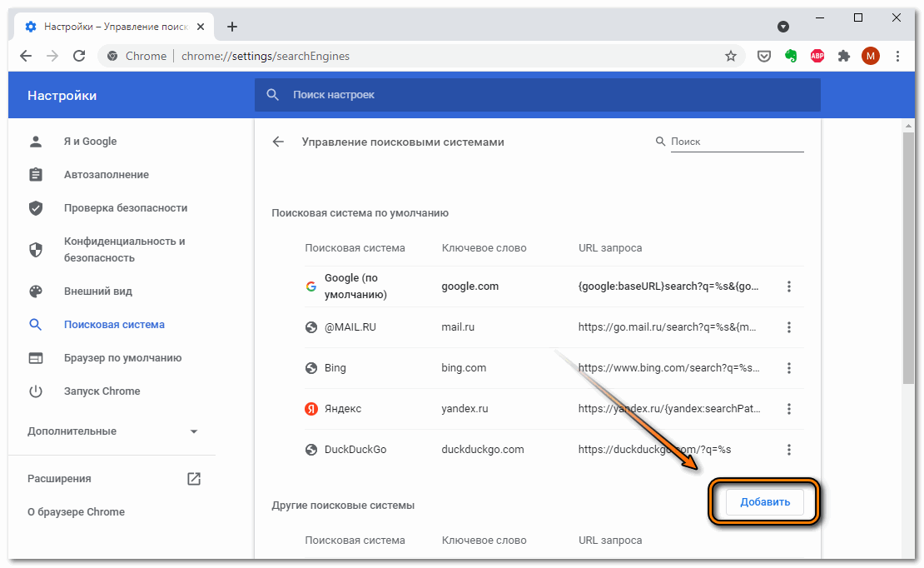924x568 pixels.
Task: Click the vertical page scrollbar
Action: click(x=908, y=250)
